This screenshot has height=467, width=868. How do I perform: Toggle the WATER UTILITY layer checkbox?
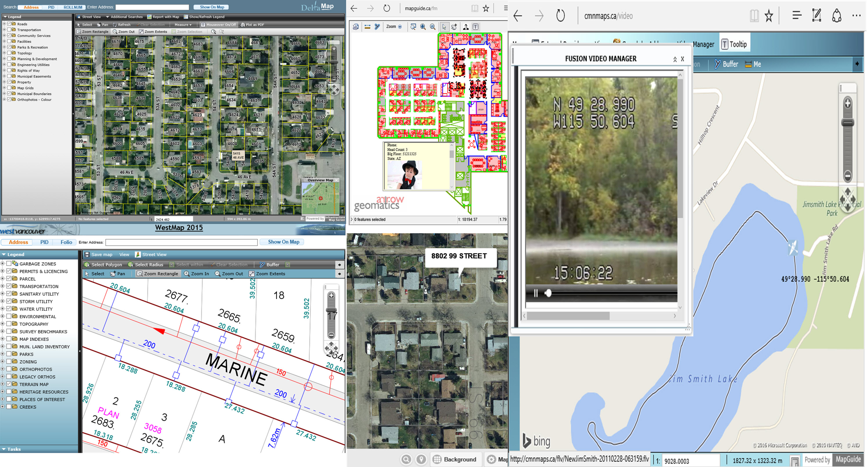click(9, 309)
